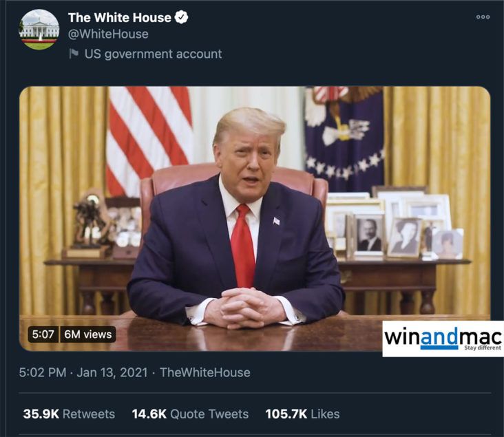Click the US government account flag icon

[74, 54]
